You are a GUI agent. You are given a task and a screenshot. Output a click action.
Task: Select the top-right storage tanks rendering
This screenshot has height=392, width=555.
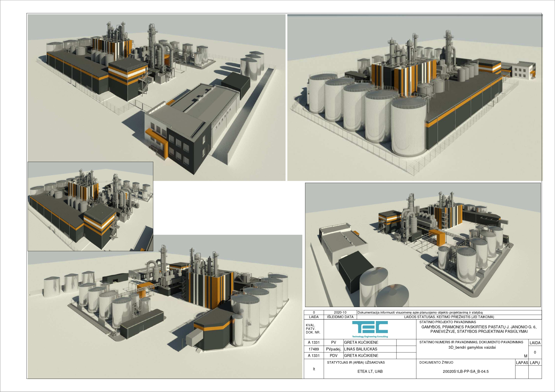click(x=415, y=97)
